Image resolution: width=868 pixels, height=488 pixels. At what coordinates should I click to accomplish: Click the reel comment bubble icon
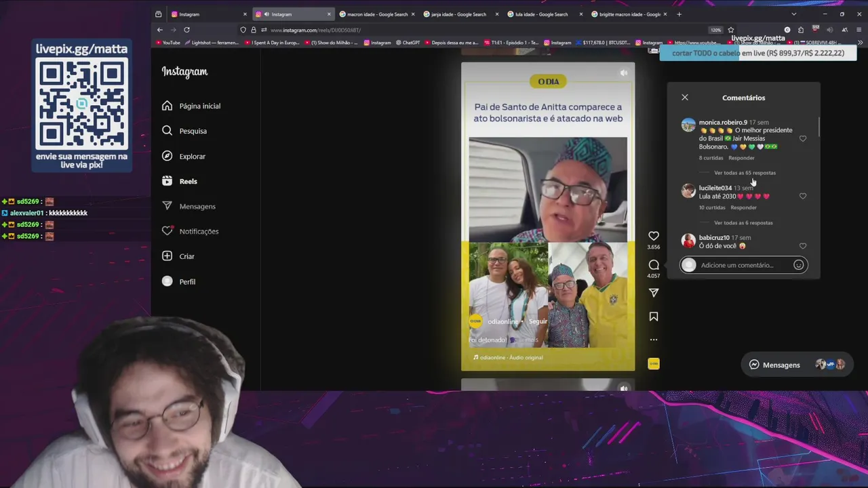(654, 265)
